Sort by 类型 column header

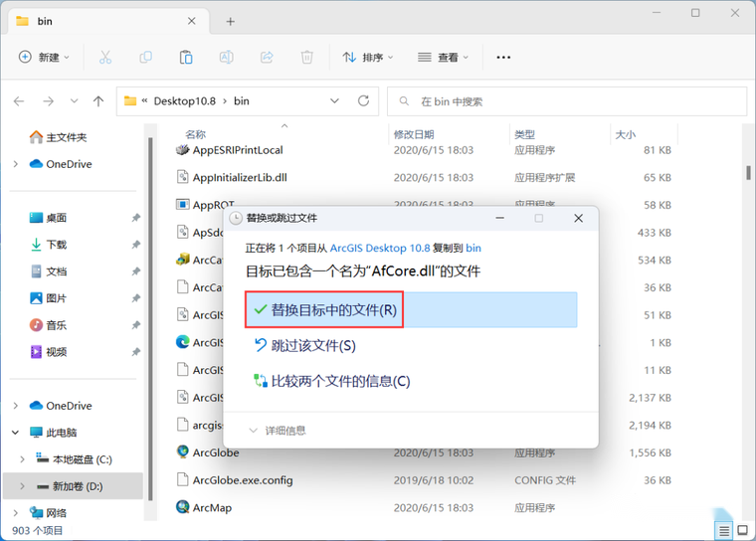(524, 134)
